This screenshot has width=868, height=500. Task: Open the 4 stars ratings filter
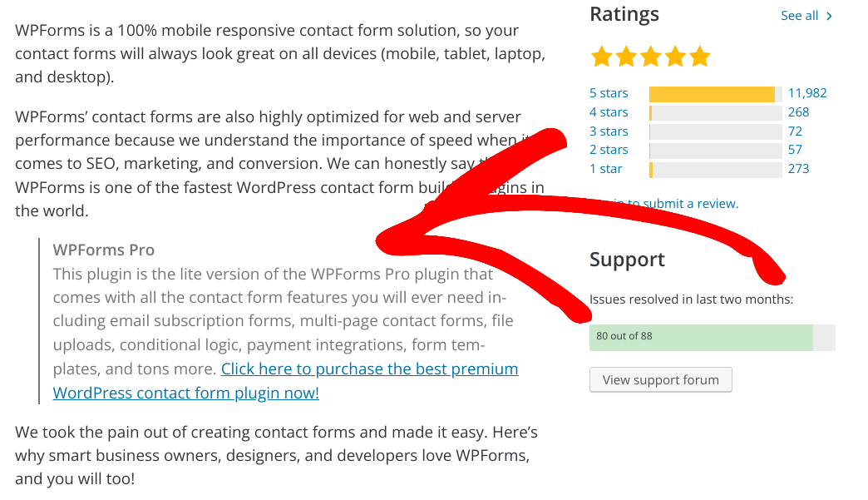[x=608, y=111]
